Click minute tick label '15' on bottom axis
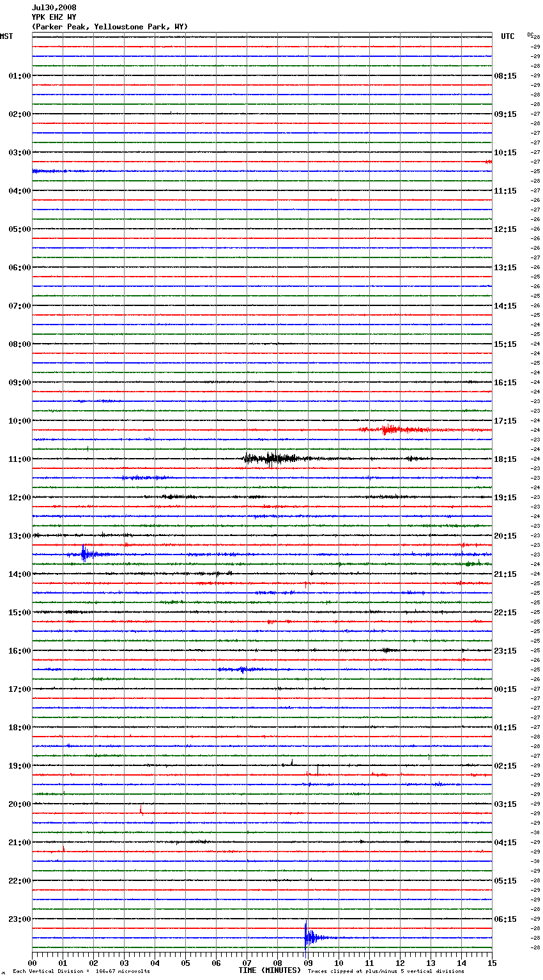543x980 pixels. 492,963
